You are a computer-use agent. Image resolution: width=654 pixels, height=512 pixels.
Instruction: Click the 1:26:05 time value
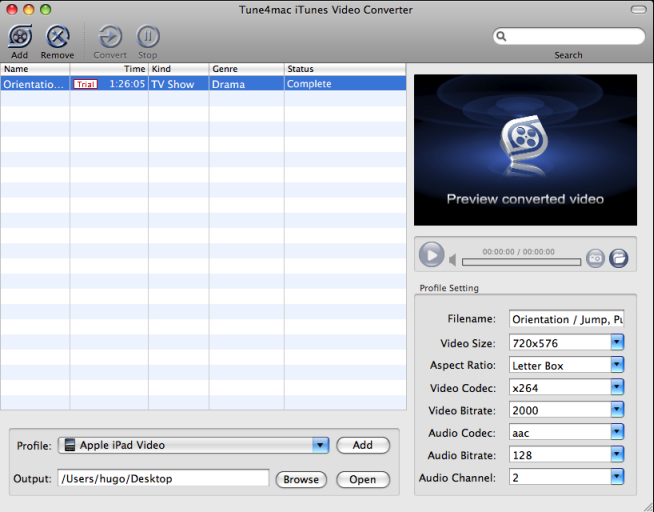coord(127,84)
